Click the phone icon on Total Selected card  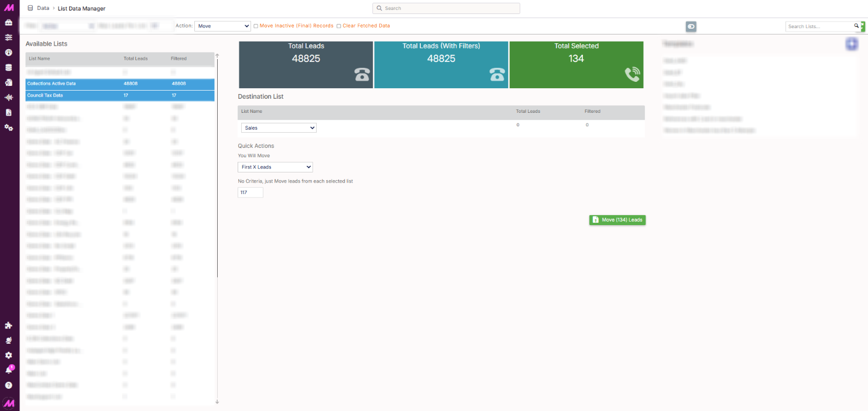pos(633,74)
